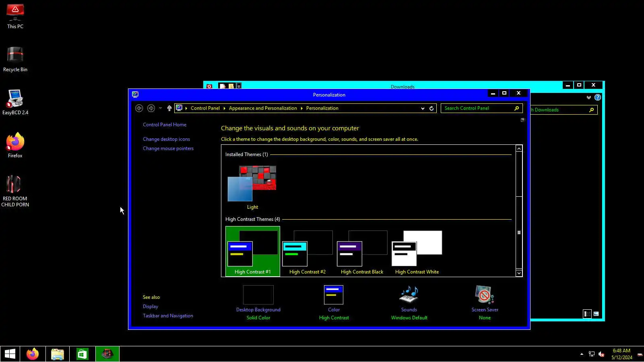This screenshot has height=362, width=644.
Task: Go back in the Personalization window
Action: [139, 108]
